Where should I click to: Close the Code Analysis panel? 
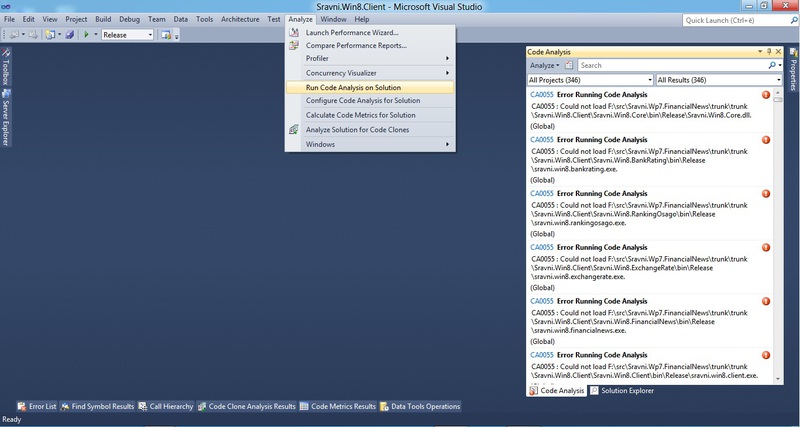click(x=778, y=52)
